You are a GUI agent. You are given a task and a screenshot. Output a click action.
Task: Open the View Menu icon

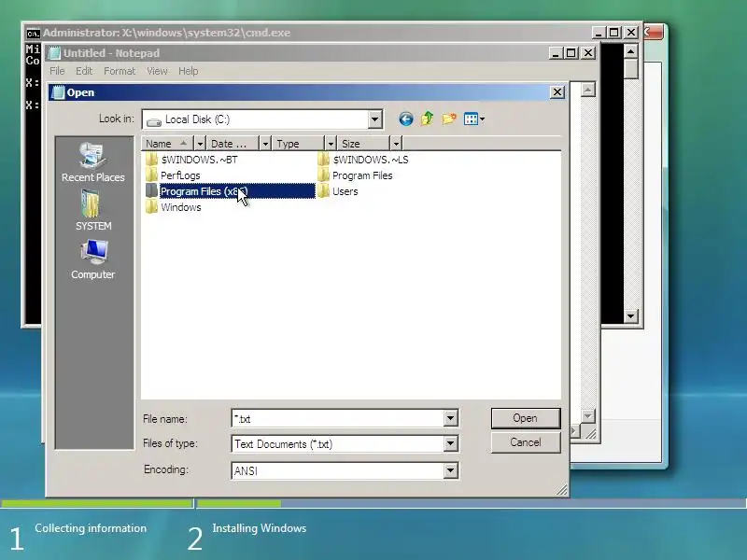pyautogui.click(x=474, y=119)
